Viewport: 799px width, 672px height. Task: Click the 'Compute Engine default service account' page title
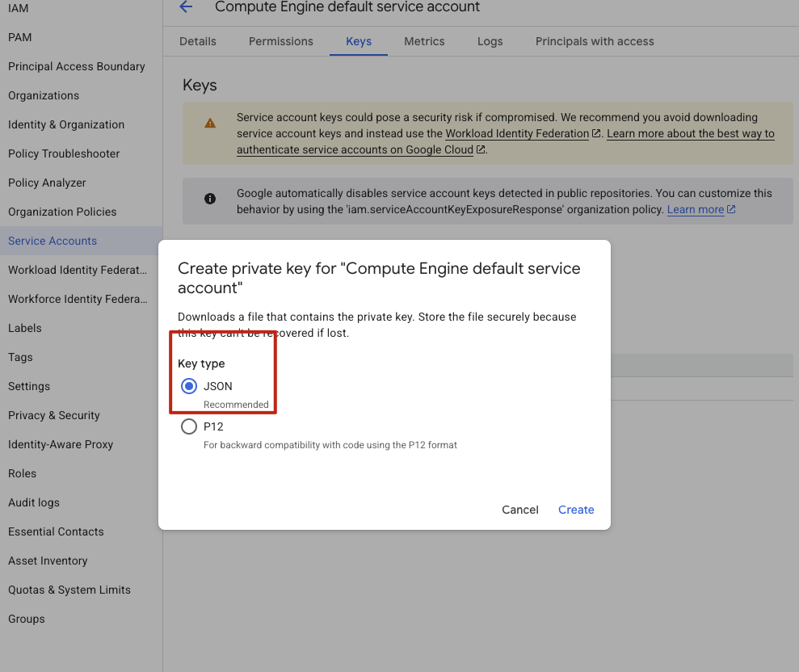(347, 6)
